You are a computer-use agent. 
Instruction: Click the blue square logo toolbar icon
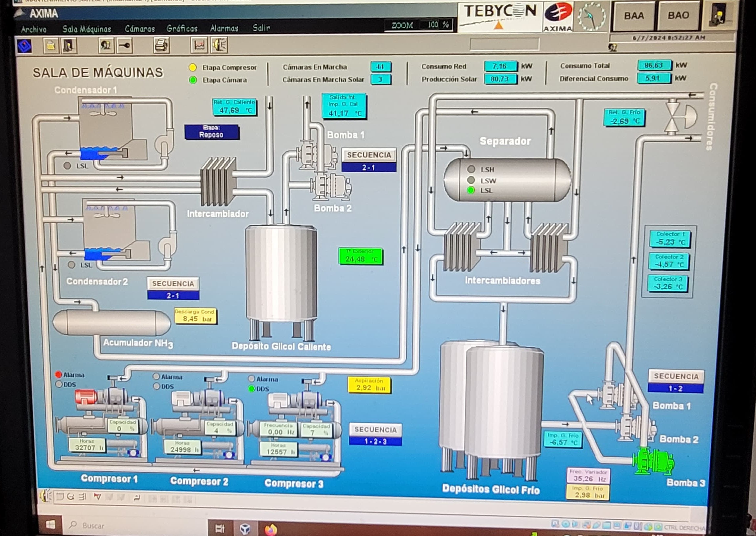(x=24, y=46)
